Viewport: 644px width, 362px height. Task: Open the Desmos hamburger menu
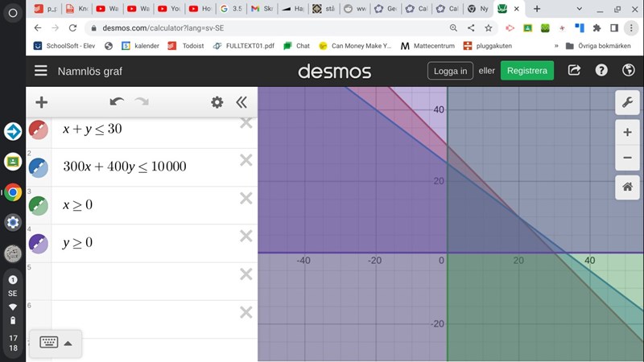point(40,71)
